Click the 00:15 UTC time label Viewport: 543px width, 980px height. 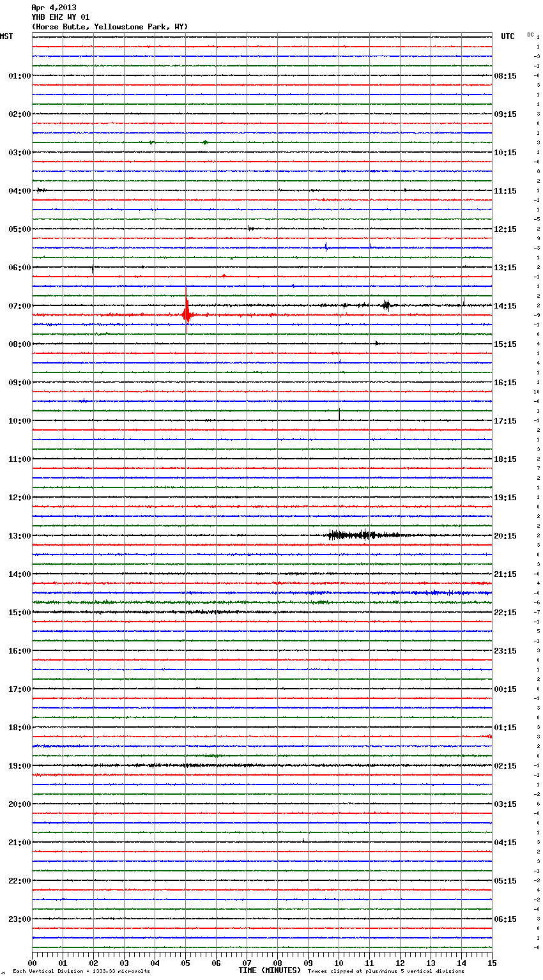[505, 689]
